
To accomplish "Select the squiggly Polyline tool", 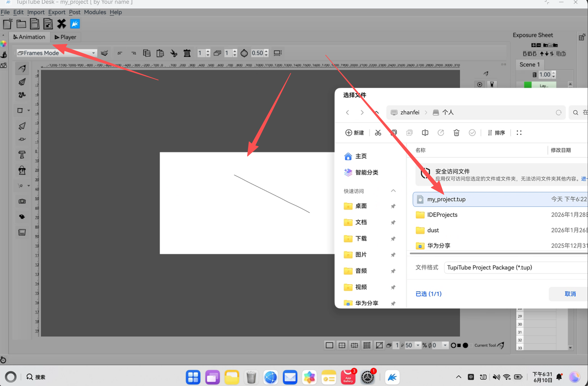I will pyautogui.click(x=22, y=95).
